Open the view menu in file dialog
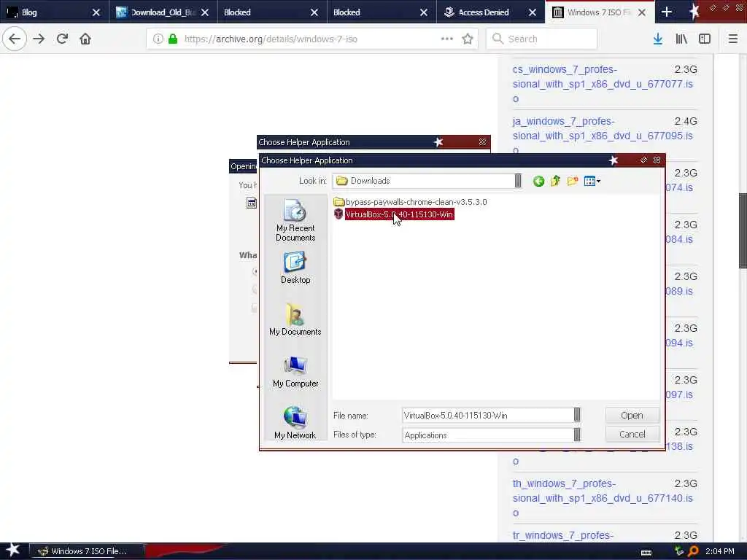Image resolution: width=747 pixels, height=560 pixels. point(592,181)
